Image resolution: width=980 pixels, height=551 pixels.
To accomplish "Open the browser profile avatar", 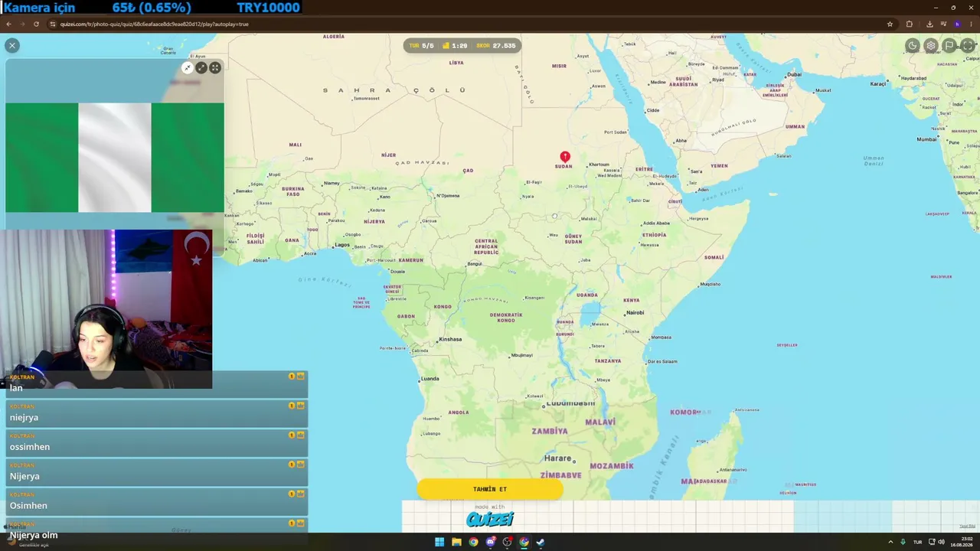I will coord(957,24).
